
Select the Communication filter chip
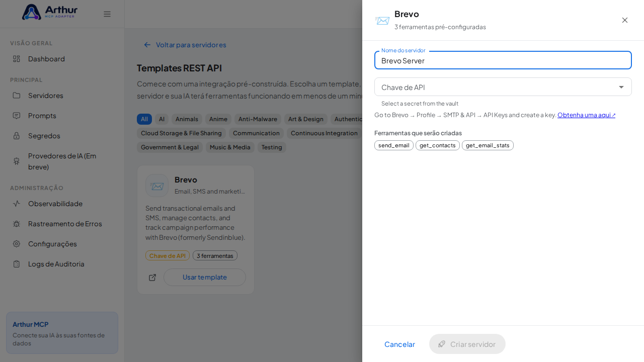256,133
